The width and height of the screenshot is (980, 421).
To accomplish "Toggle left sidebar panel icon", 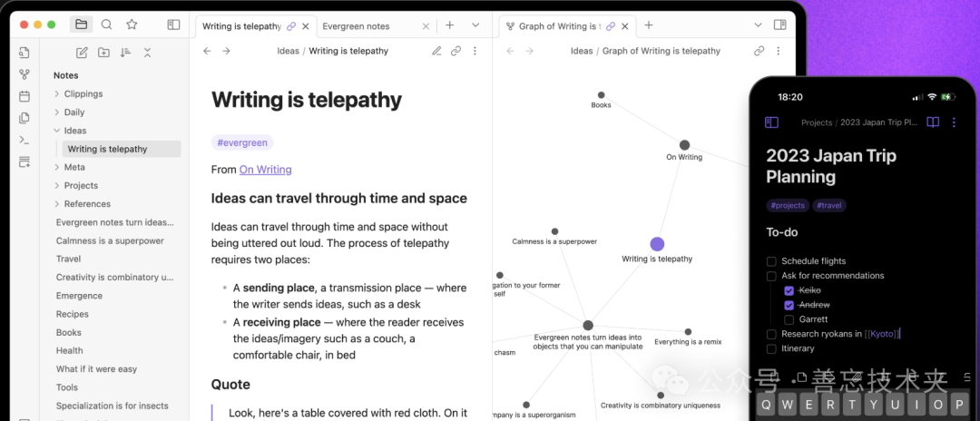I will 173,24.
